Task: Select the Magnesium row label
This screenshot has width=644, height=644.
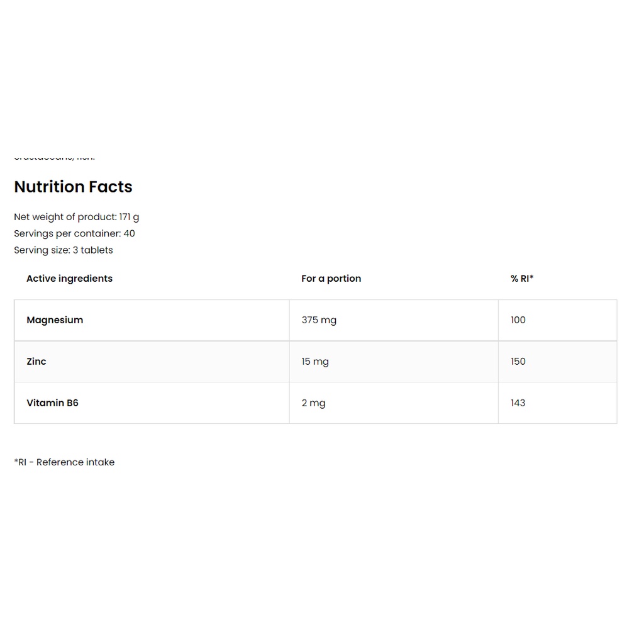Action: pyautogui.click(x=55, y=320)
